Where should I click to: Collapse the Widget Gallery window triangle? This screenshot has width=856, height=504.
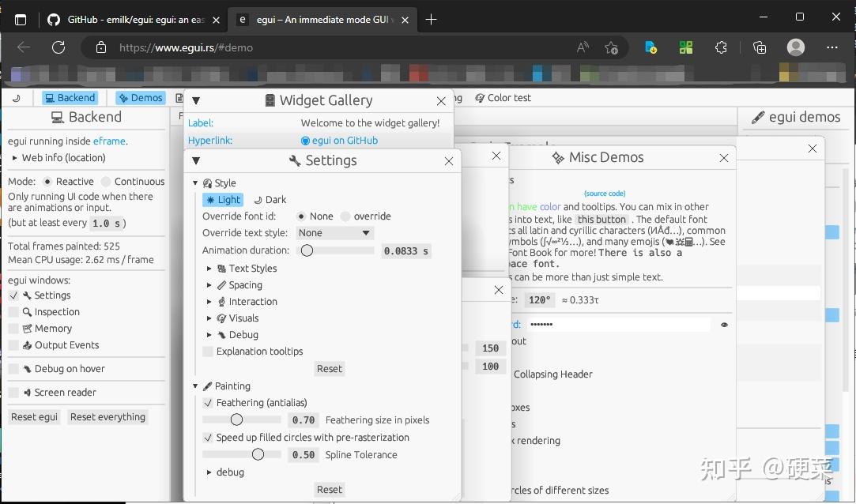(196, 100)
